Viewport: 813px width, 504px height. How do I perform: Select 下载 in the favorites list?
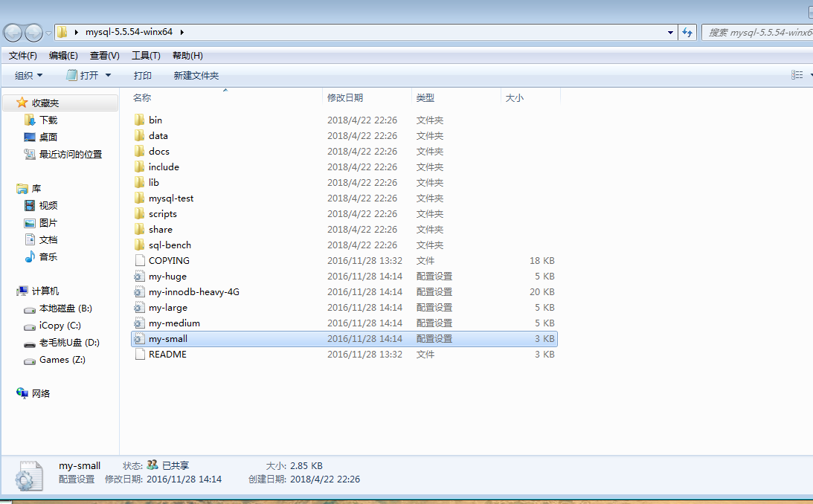(x=48, y=120)
